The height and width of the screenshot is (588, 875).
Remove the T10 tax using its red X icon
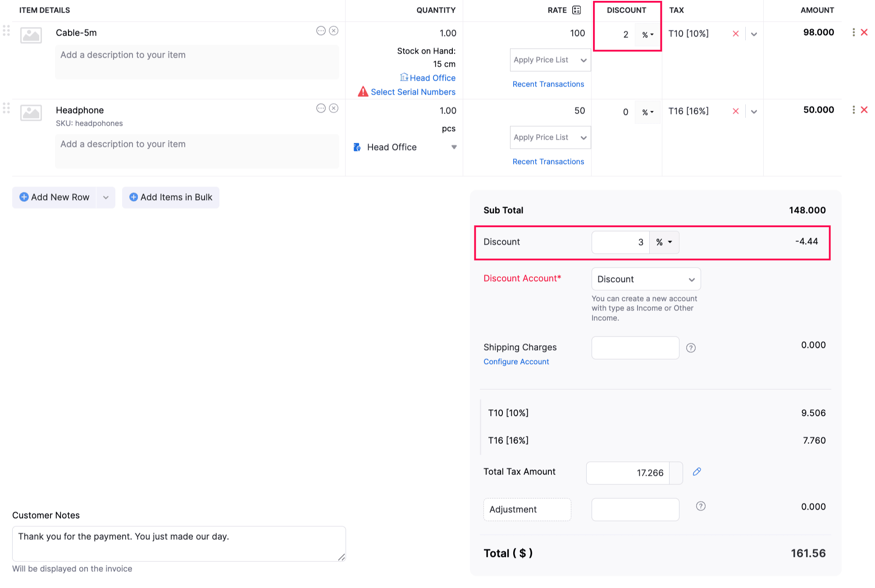[x=735, y=33]
